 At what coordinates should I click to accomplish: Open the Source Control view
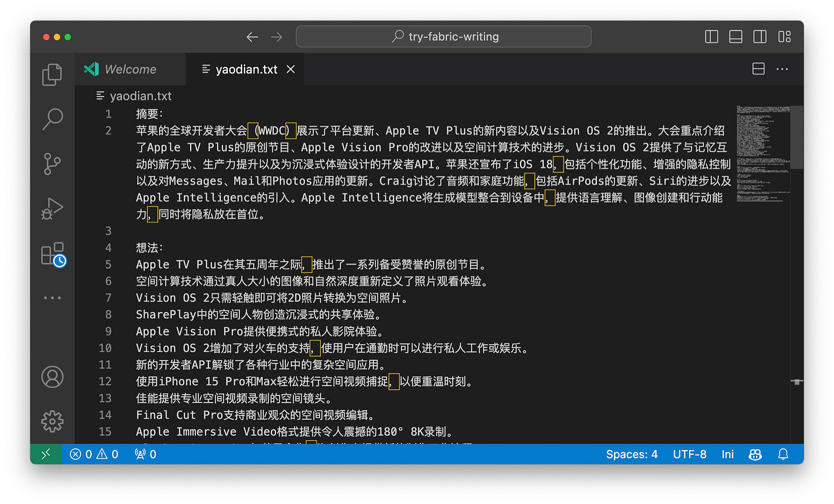click(x=52, y=164)
